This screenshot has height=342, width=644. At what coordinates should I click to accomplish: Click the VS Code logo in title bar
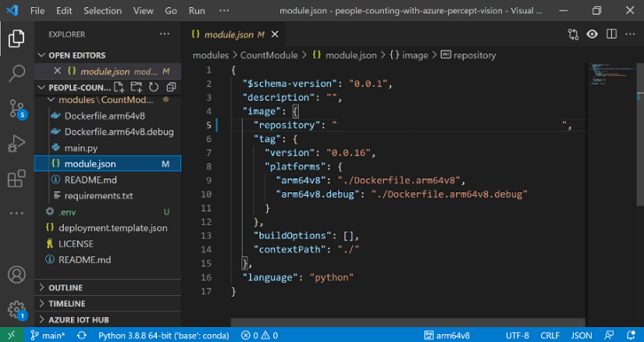tap(12, 11)
